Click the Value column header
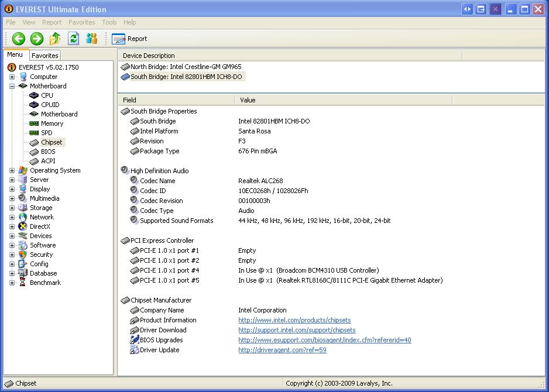This screenshot has height=392, width=549. click(343, 100)
